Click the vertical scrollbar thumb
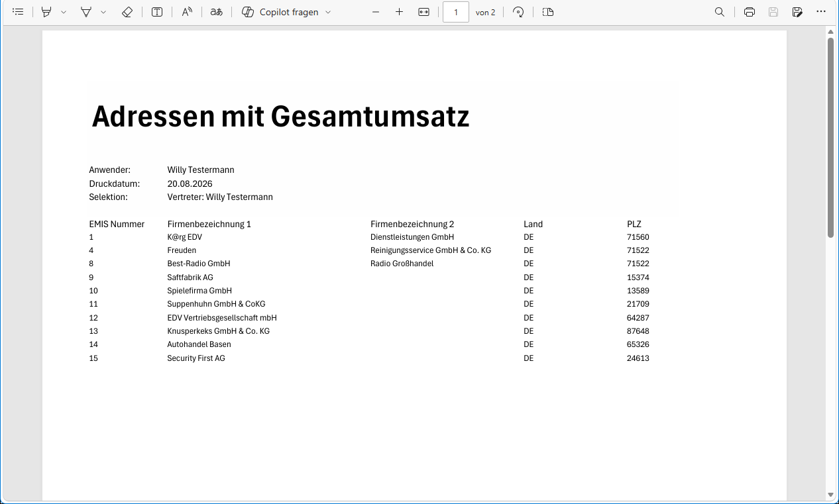This screenshot has height=504, width=839. tap(830, 137)
